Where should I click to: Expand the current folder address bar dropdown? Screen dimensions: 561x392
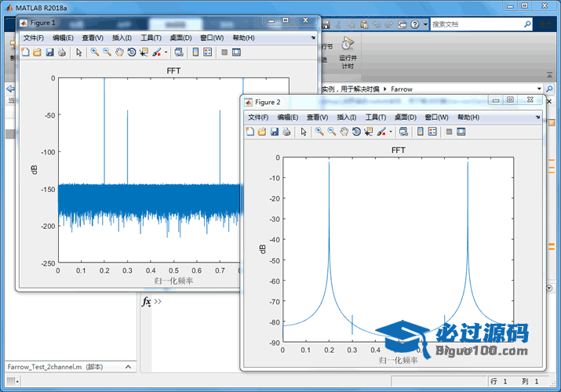pos(539,89)
